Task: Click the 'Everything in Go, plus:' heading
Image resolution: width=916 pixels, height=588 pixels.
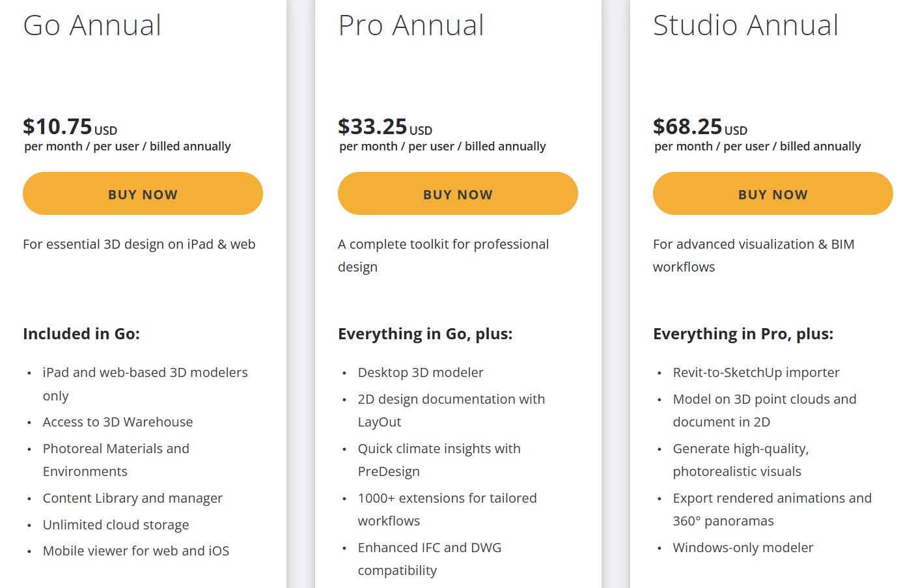Action: click(425, 334)
